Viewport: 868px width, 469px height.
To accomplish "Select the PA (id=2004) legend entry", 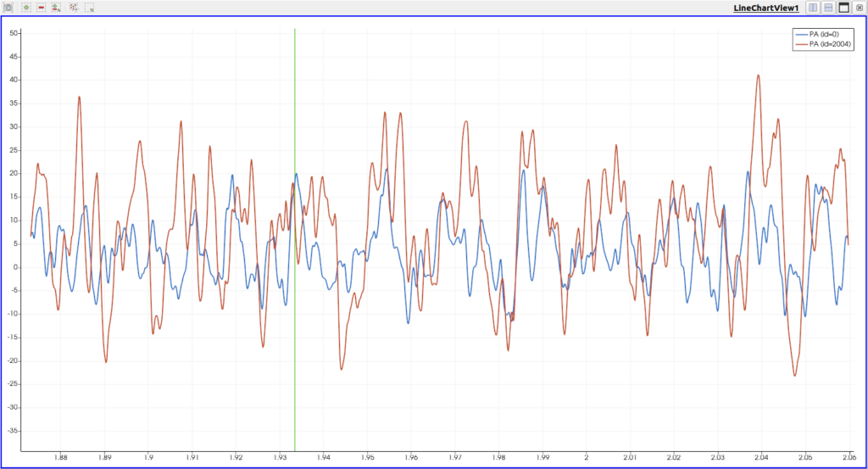I will (x=822, y=44).
